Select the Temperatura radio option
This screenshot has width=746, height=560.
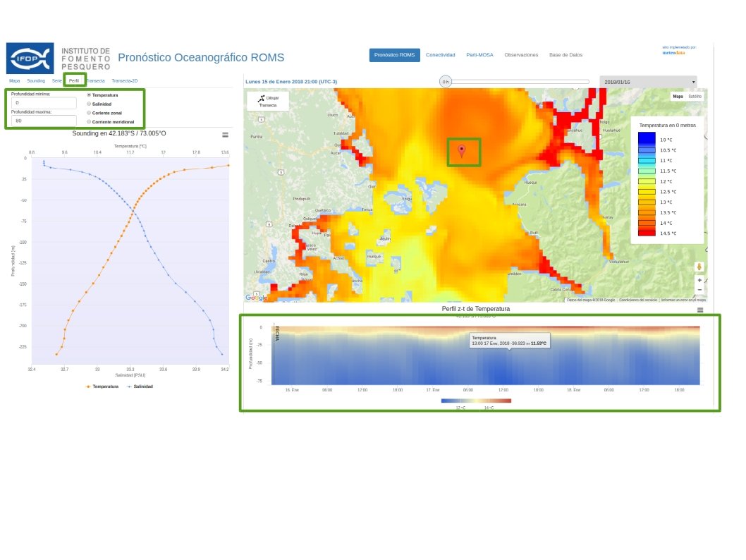[89, 95]
